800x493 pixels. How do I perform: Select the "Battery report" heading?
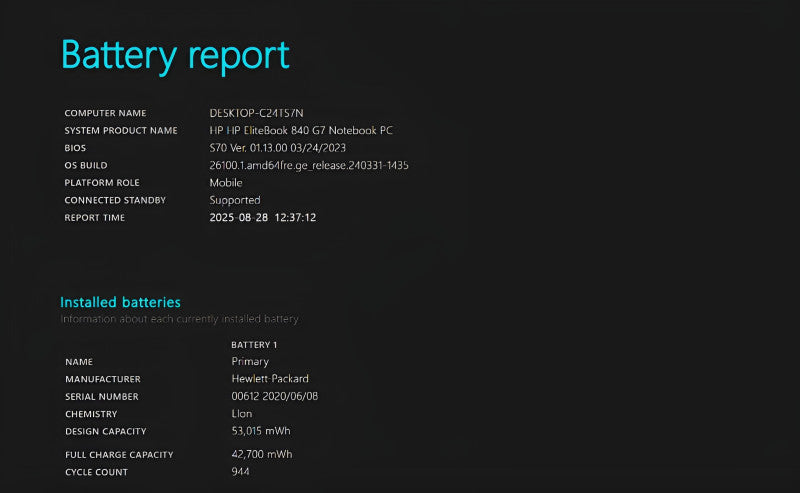(x=175, y=56)
